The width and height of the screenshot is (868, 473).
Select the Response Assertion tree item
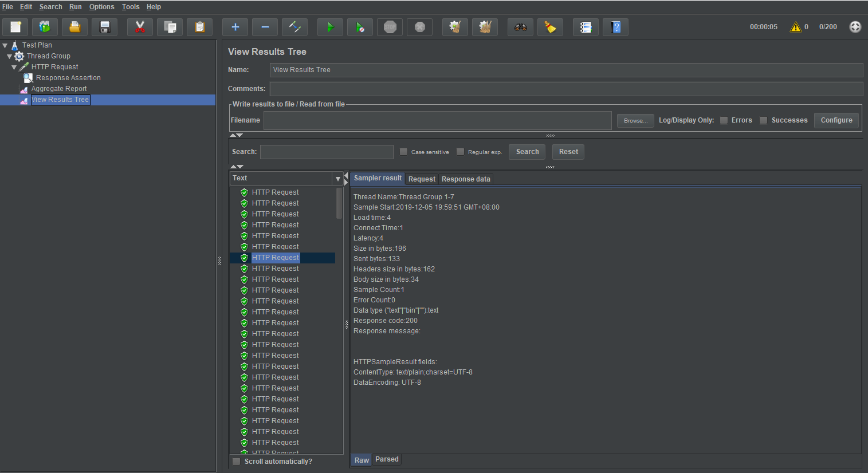point(68,78)
